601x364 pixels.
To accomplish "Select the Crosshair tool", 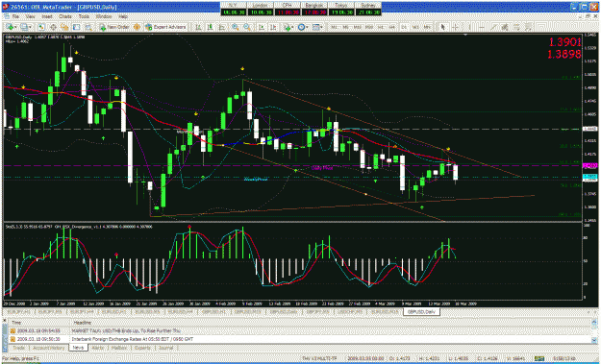I will [x=455, y=27].
